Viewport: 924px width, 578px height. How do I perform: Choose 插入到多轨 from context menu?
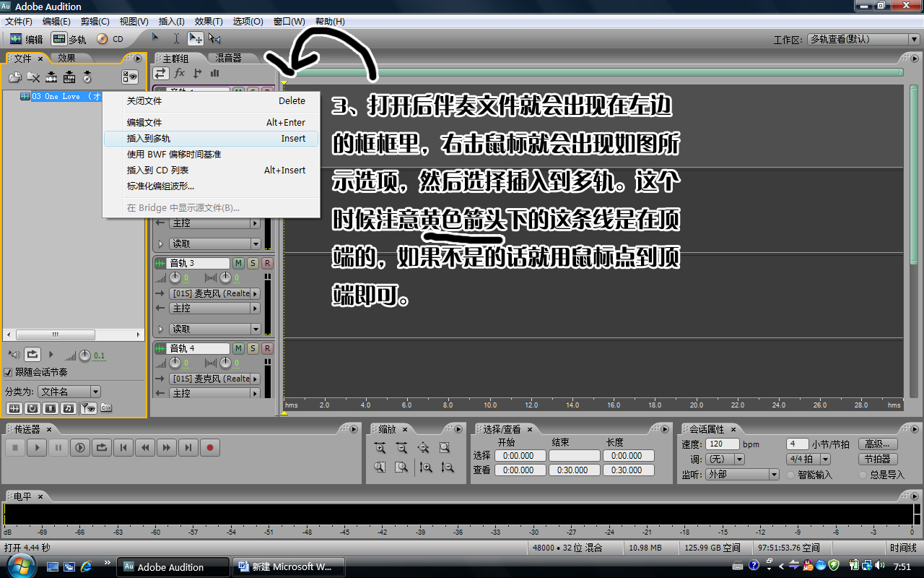click(211, 138)
